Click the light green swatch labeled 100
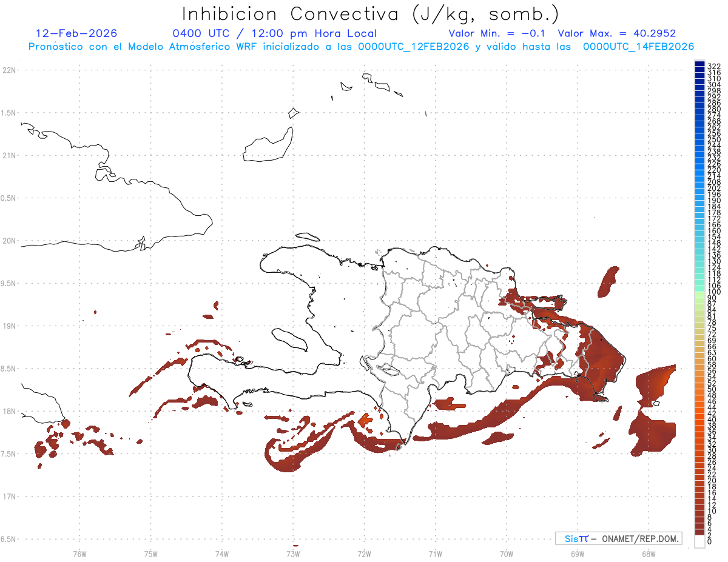 tap(699, 293)
